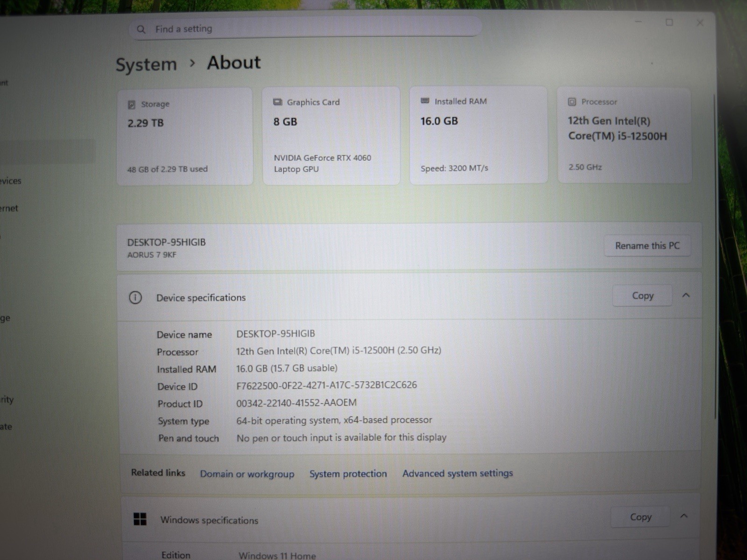Copy the Windows specifications

coord(641,517)
